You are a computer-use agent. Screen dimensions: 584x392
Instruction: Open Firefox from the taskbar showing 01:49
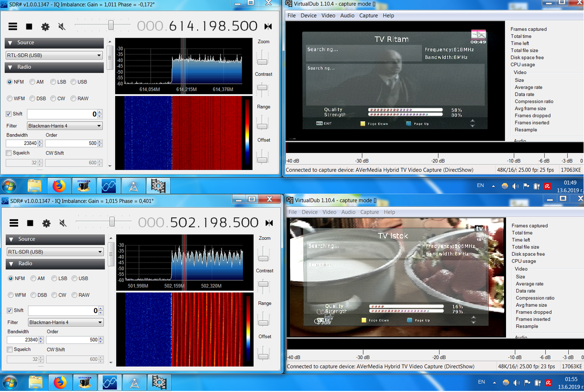coord(58,186)
